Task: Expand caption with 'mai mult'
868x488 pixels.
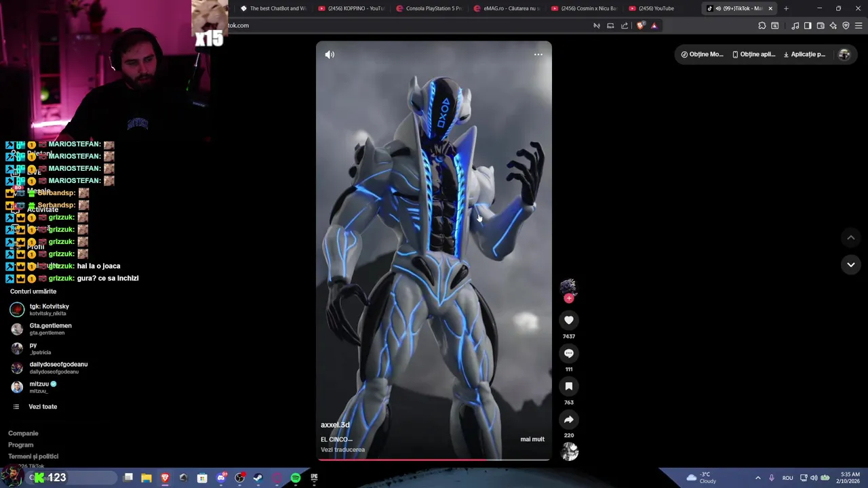Action: [532, 439]
